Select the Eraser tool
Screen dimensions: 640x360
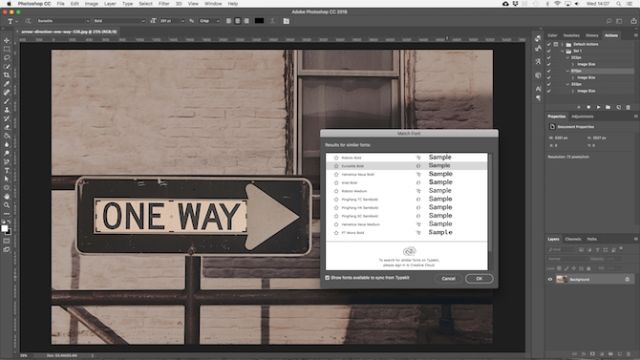[7, 127]
